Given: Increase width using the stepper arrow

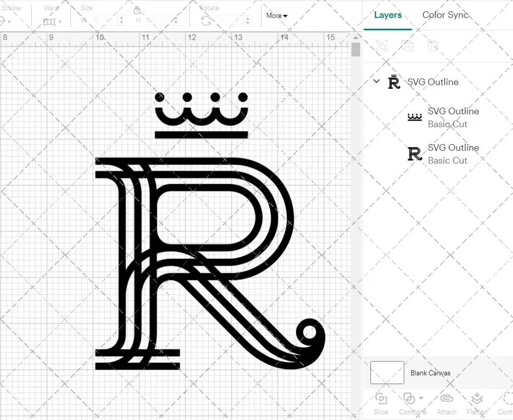Looking at the screenshot, I should [122, 18].
